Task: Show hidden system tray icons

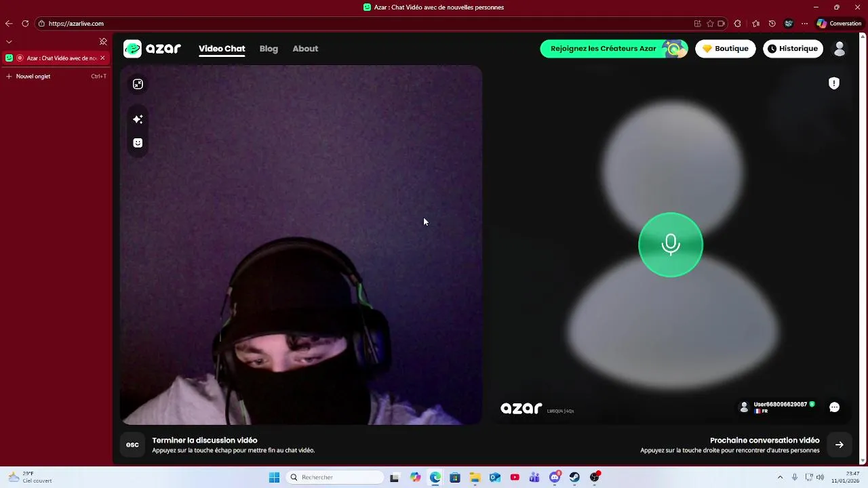Action: (780, 478)
